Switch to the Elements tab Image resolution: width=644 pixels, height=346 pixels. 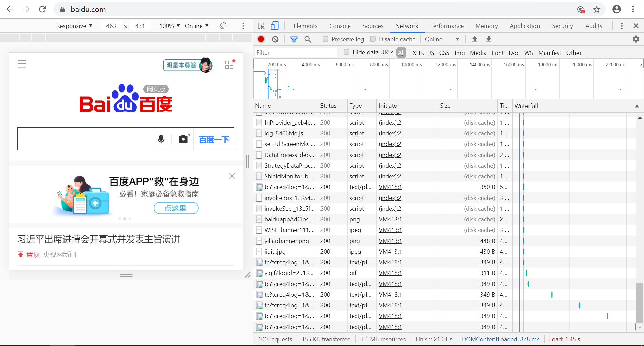pos(305,26)
